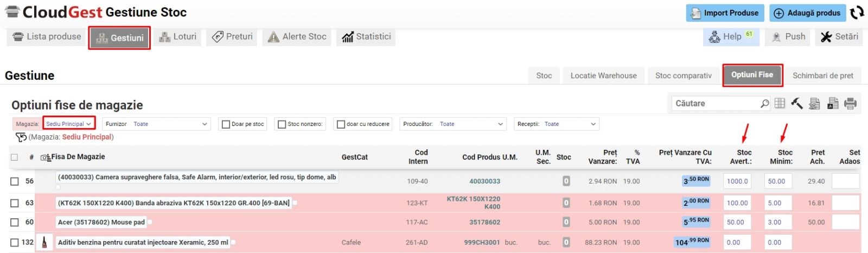The height and width of the screenshot is (253, 868).
Task: Click Stoc Minim field for row 63
Action: [778, 203]
